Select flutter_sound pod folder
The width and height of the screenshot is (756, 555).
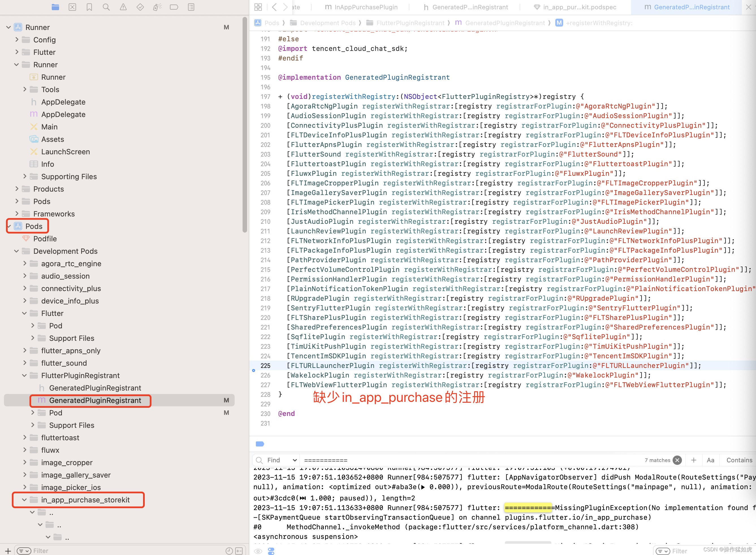64,363
